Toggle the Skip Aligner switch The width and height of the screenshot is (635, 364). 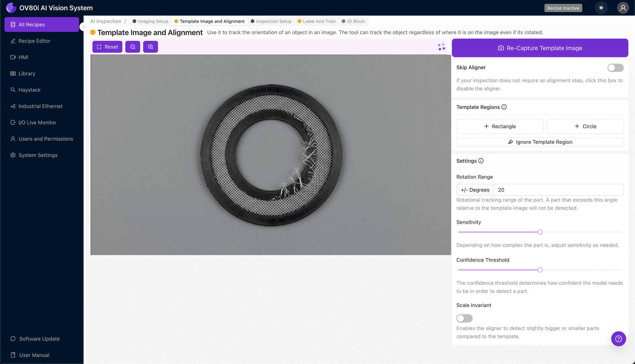coord(615,68)
